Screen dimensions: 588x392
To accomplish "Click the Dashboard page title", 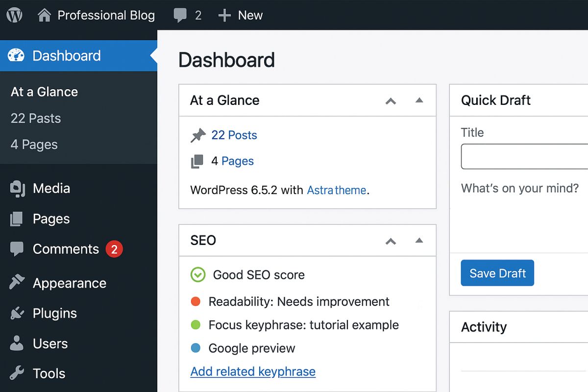I will point(226,60).
